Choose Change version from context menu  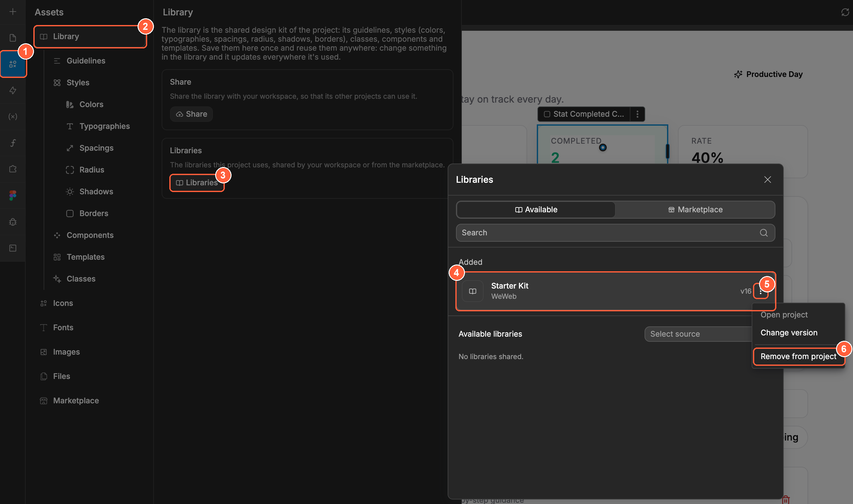coord(789,332)
